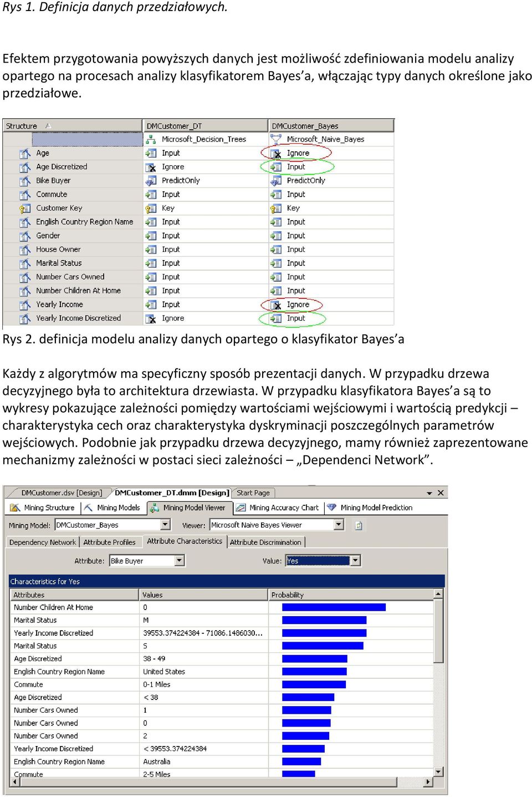Click the probability bar for Number Children At Home
Viewport: 532px width, 797px height.
tap(334, 607)
